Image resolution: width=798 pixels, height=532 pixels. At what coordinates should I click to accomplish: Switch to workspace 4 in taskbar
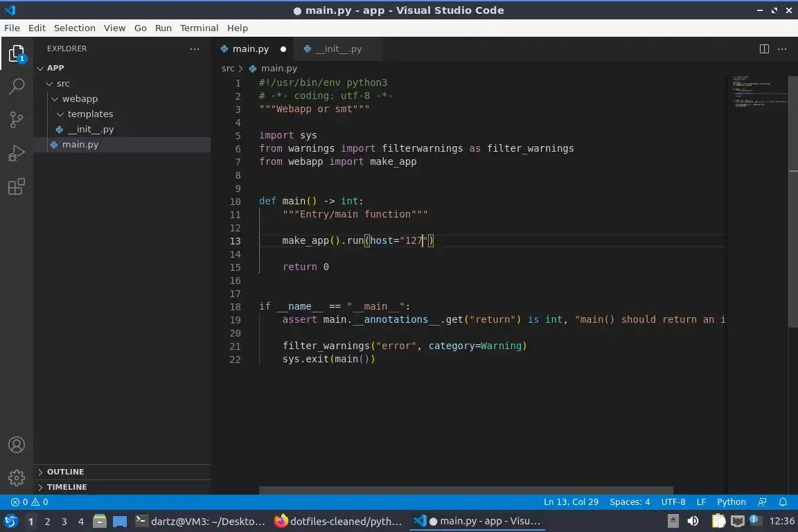point(81,522)
